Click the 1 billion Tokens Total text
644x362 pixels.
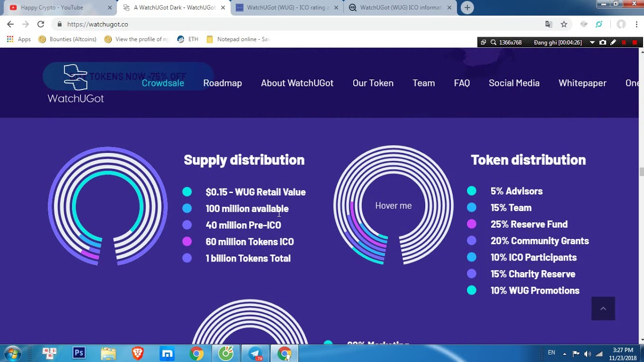tap(248, 258)
